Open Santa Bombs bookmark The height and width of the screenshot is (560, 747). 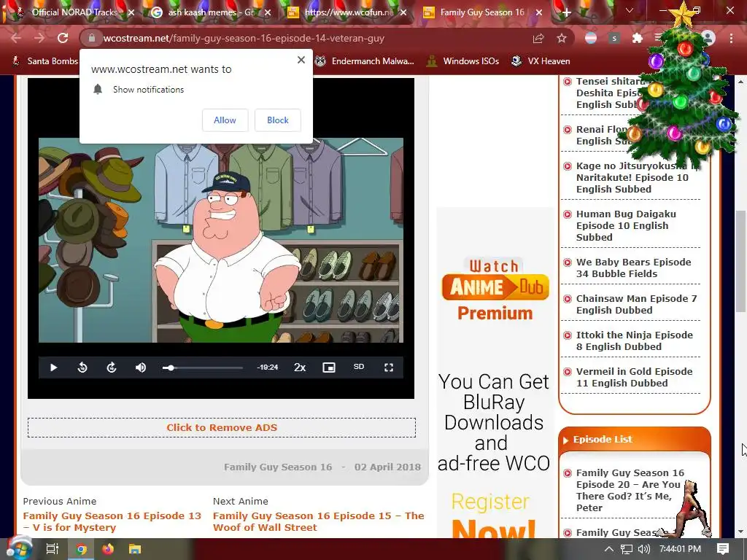44,61
